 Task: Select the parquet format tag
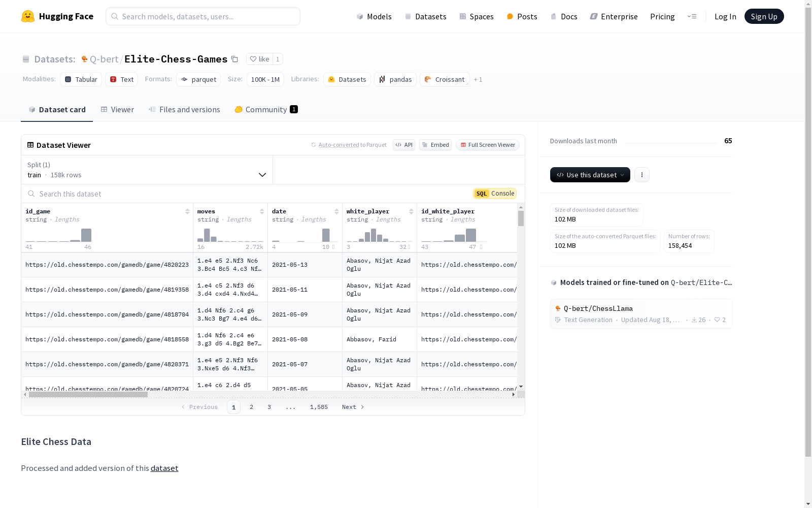pyautogui.click(x=198, y=79)
